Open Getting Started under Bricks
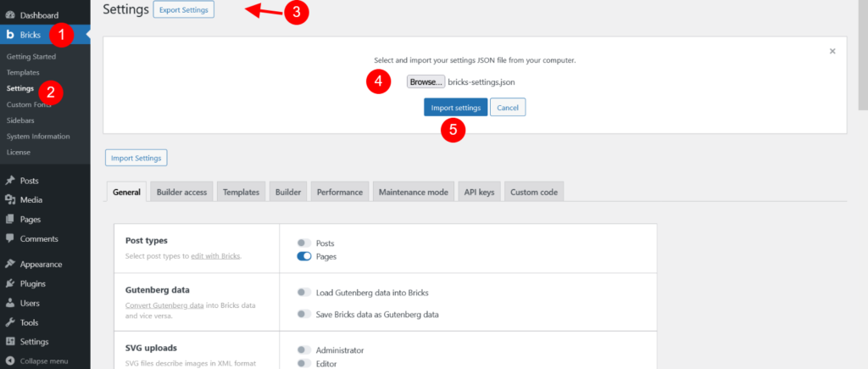The image size is (868, 369). [x=31, y=57]
